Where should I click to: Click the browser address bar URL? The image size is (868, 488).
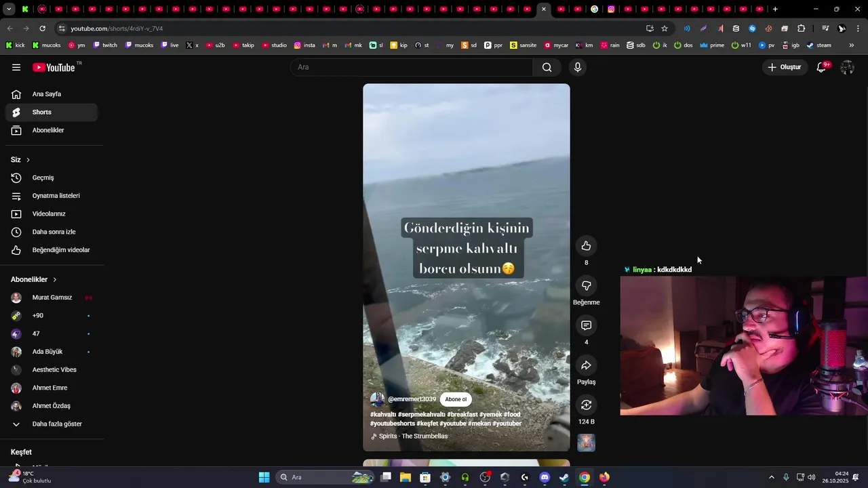point(117,28)
